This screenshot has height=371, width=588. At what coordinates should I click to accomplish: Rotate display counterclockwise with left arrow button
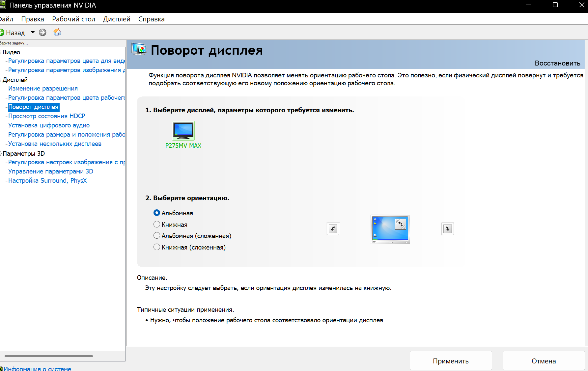[x=333, y=229]
